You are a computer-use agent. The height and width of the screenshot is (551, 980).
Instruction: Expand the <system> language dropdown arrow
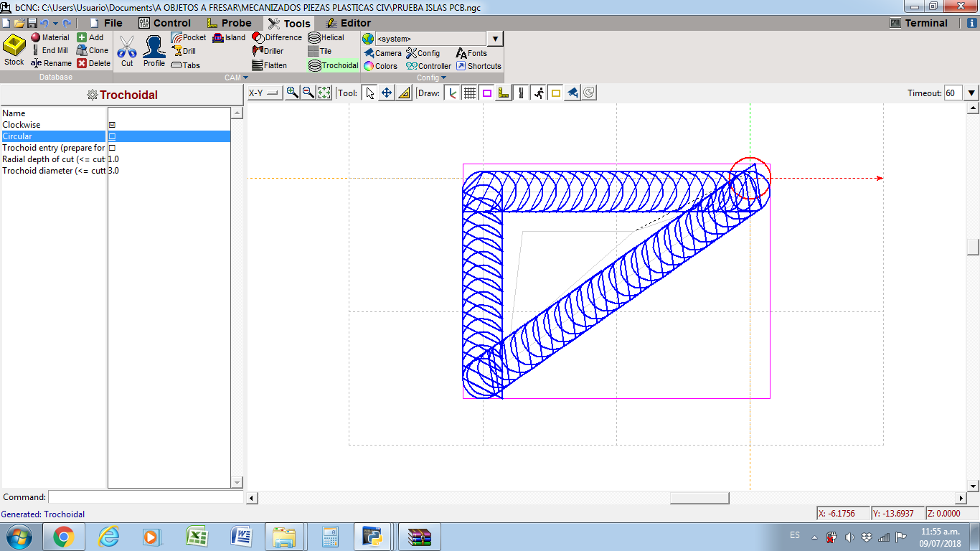[x=495, y=39]
